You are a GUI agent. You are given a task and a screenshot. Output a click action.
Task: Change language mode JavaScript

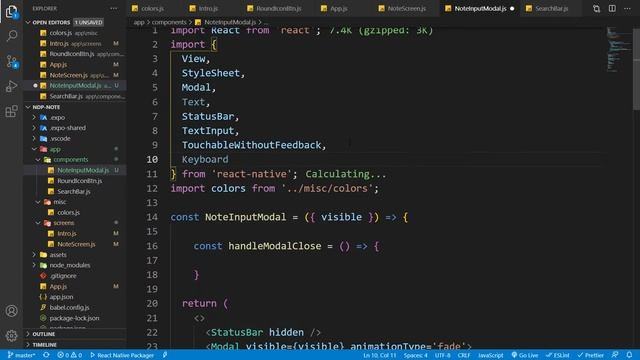[491, 355]
